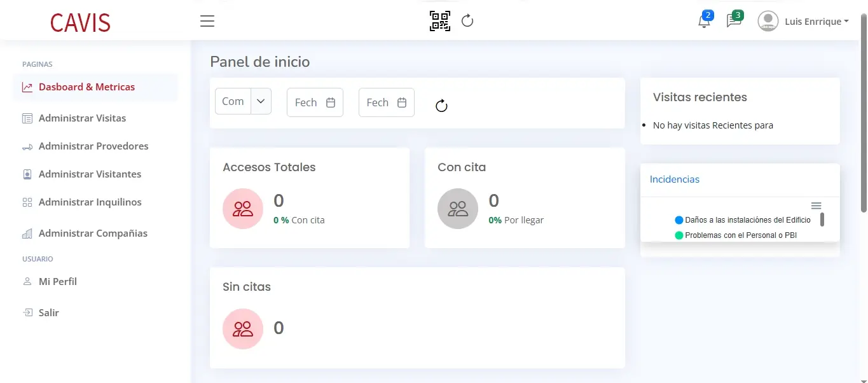Image resolution: width=868 pixels, height=383 pixels.
Task: Click the CAVIS logo
Action: coord(80,23)
